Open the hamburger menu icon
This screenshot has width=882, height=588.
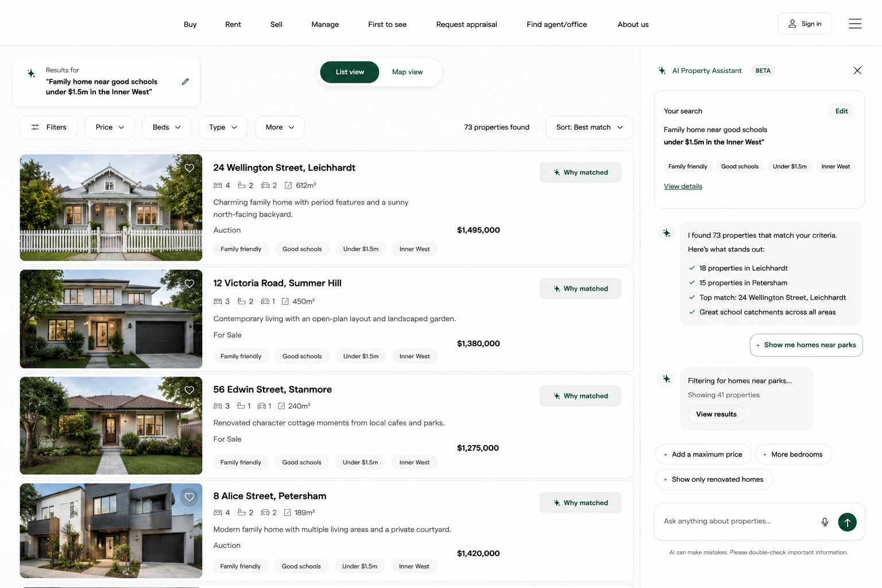855,24
